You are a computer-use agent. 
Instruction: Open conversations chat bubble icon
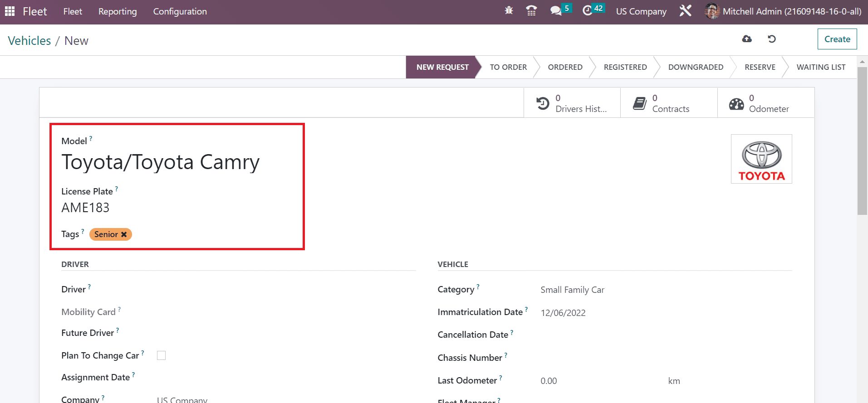coord(556,11)
